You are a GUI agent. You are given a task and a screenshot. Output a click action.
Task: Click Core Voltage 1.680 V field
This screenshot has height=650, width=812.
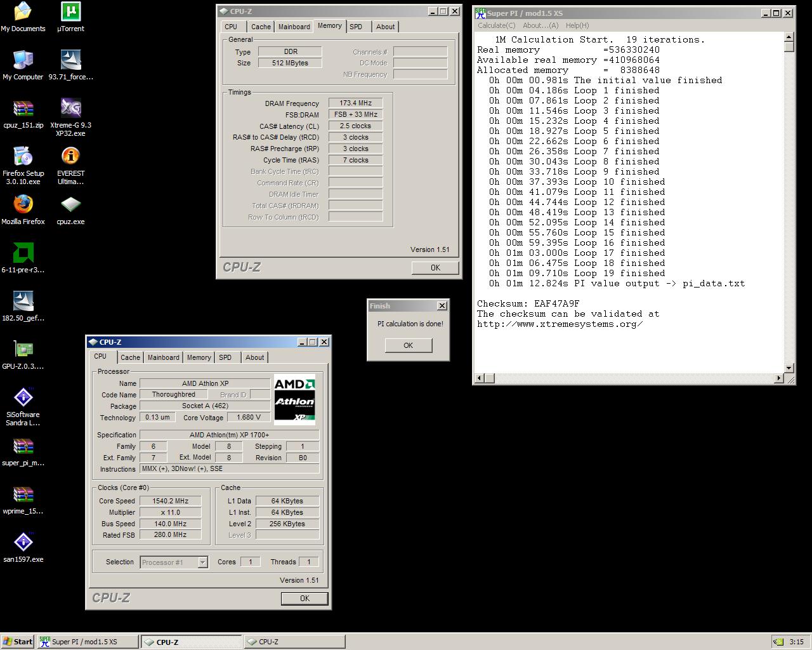click(249, 417)
